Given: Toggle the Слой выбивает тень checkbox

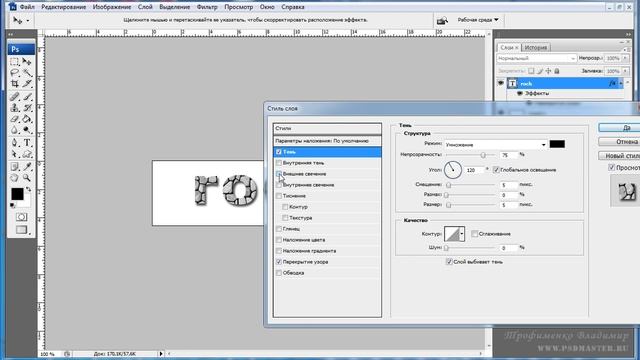Looking at the screenshot, I should [449, 262].
